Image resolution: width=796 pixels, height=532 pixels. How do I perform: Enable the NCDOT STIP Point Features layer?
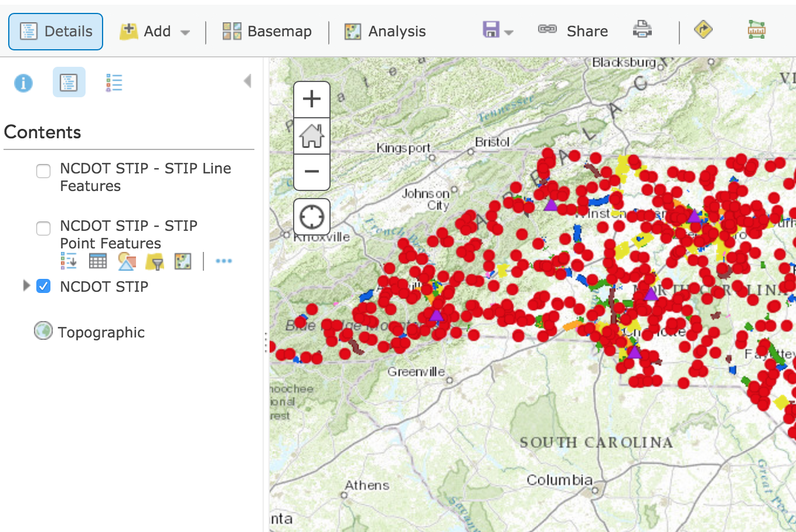click(x=43, y=229)
